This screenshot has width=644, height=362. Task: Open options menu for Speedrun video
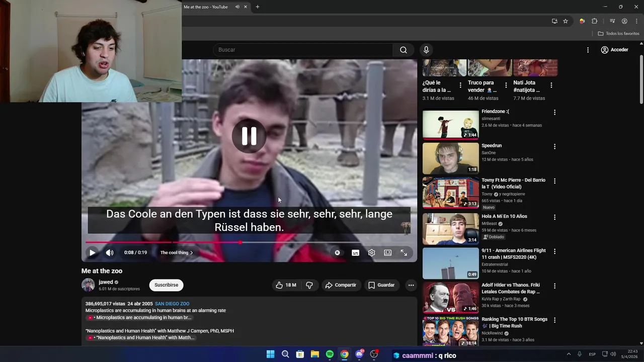(554, 147)
